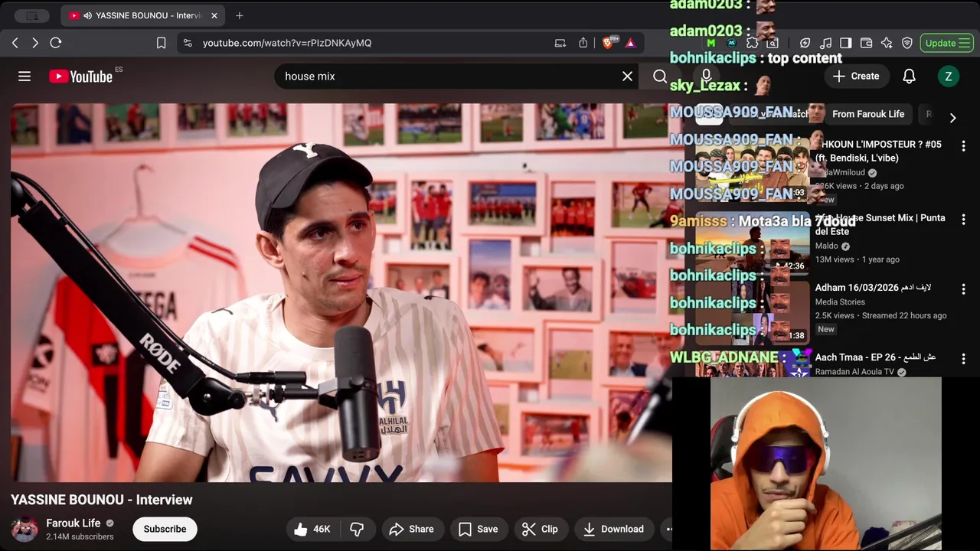Dislike this video

click(357, 529)
